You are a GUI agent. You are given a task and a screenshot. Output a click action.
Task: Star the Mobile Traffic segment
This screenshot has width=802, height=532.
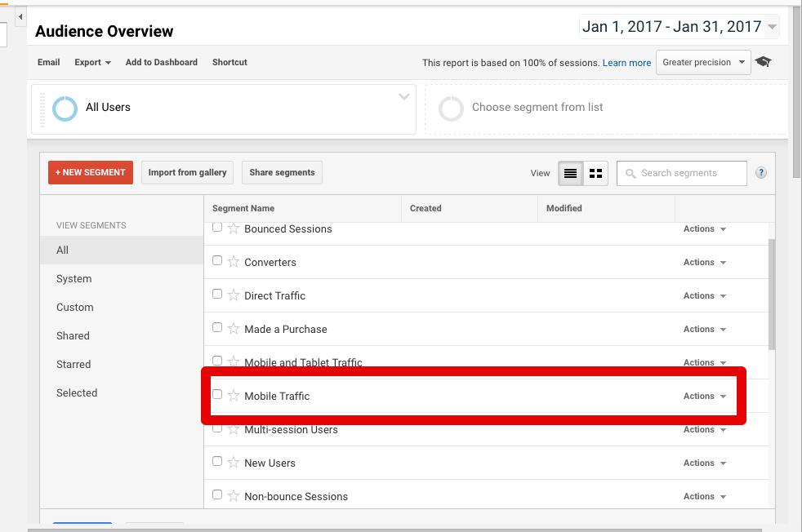(x=234, y=396)
